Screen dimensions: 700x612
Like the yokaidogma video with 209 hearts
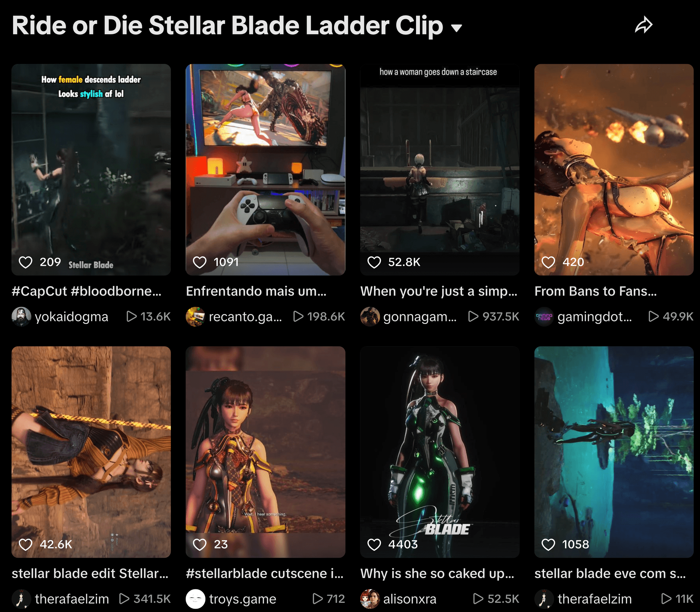pos(25,262)
